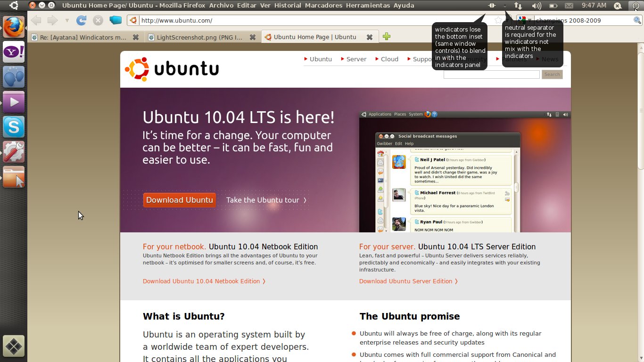Click the magnifier icon in search box
The height and width of the screenshot is (362, 644).
[x=637, y=20]
